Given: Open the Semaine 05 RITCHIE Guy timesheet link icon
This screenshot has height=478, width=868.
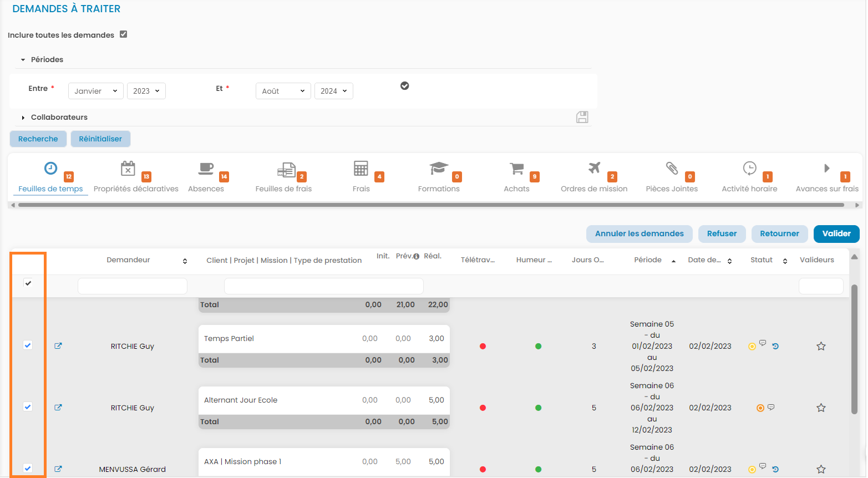Looking at the screenshot, I should pyautogui.click(x=58, y=346).
